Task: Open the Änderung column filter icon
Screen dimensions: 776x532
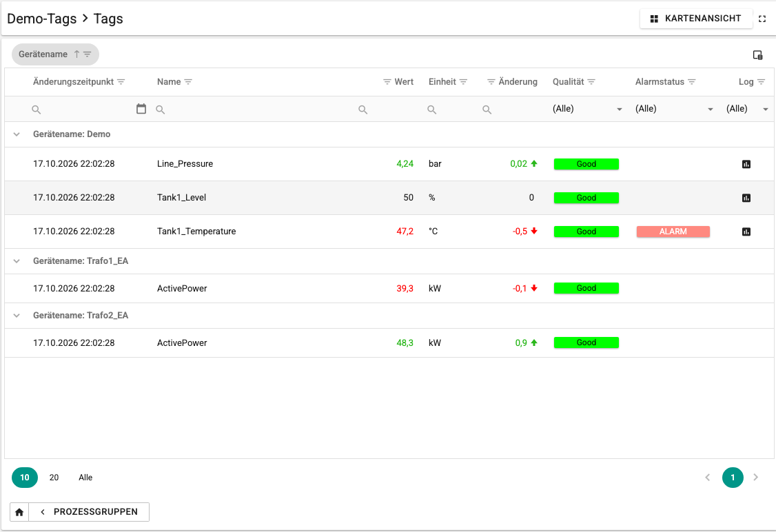Action: point(491,81)
